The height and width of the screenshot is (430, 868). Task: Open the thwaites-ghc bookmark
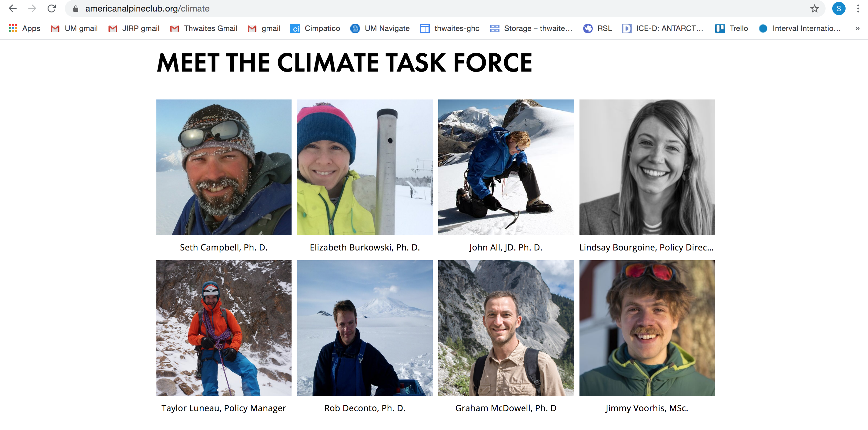coord(449,28)
